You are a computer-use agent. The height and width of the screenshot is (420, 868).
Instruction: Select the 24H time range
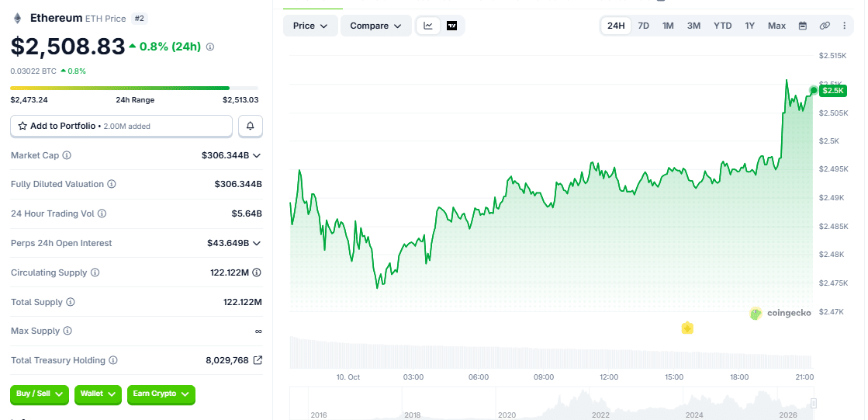pos(616,26)
